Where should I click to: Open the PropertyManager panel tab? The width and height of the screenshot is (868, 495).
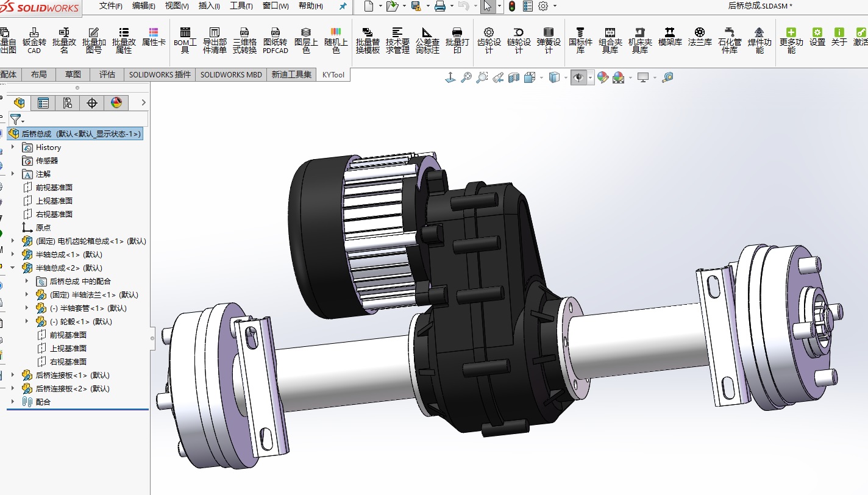[43, 103]
